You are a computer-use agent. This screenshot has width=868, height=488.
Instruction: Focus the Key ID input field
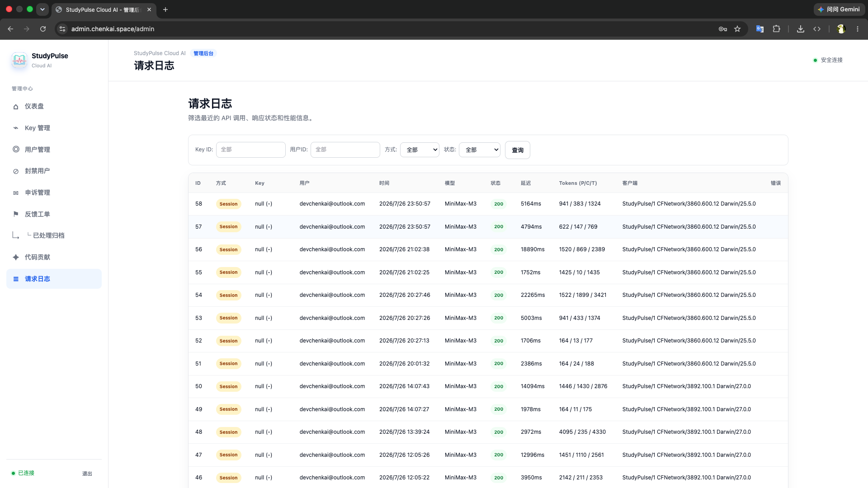pyautogui.click(x=250, y=150)
